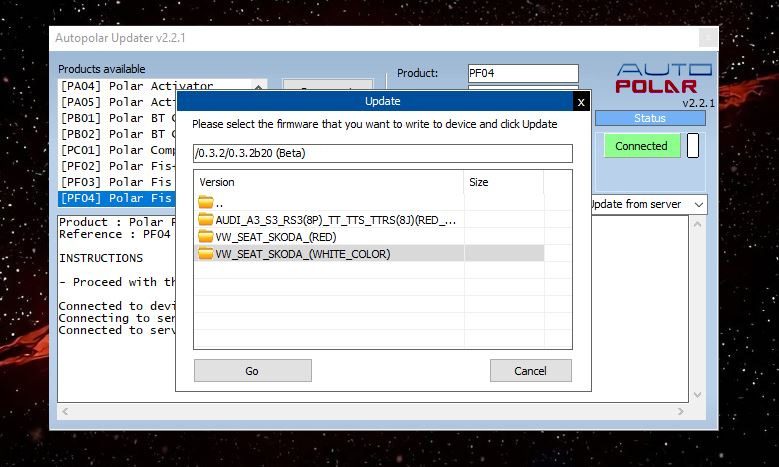Click the Status header bar
The width and height of the screenshot is (779, 467).
(x=650, y=118)
